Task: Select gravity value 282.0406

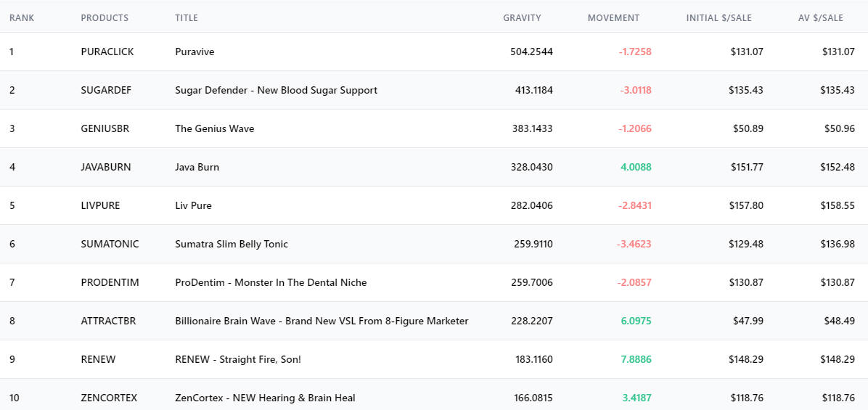Action: click(532, 206)
